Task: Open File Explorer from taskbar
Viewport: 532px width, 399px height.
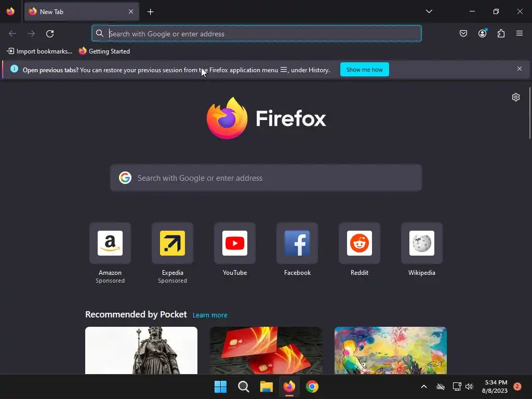Action: click(267, 387)
